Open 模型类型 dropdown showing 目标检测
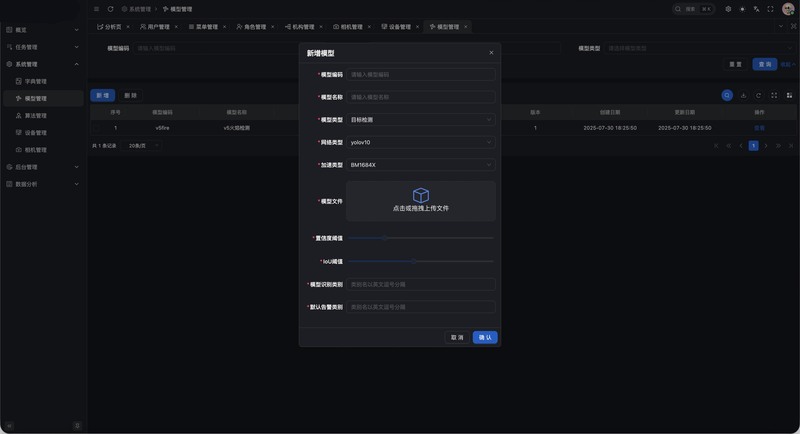The image size is (800, 434). point(421,120)
